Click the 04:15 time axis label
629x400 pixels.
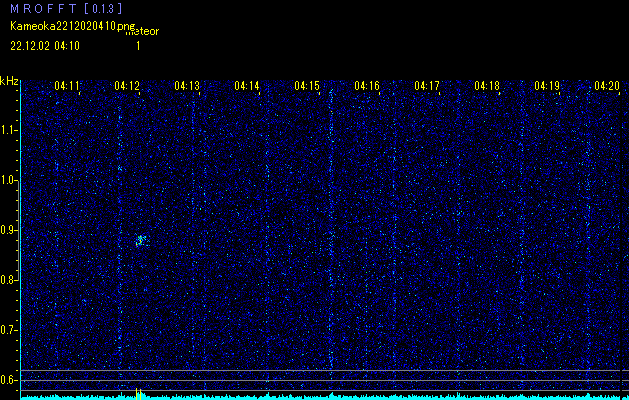point(307,86)
